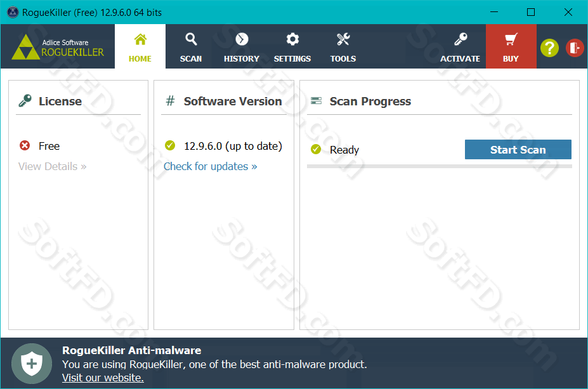Open the Tools tab
588x389 pixels.
coord(343,46)
